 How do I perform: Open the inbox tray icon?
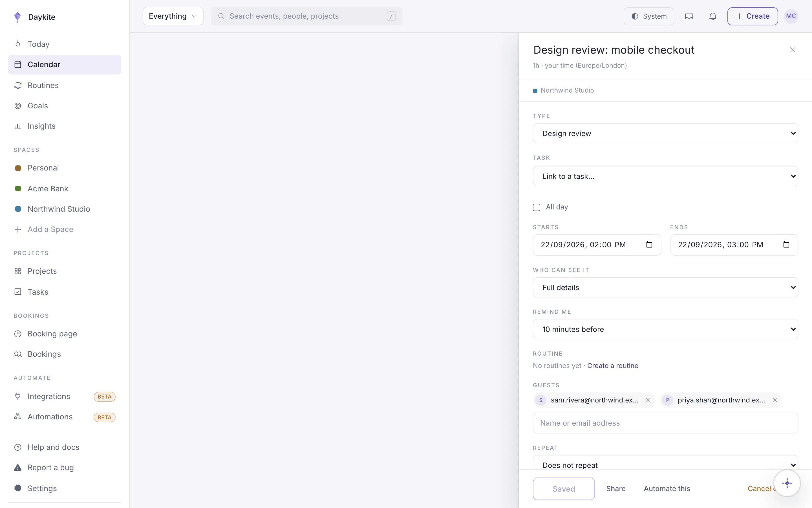coord(689,16)
